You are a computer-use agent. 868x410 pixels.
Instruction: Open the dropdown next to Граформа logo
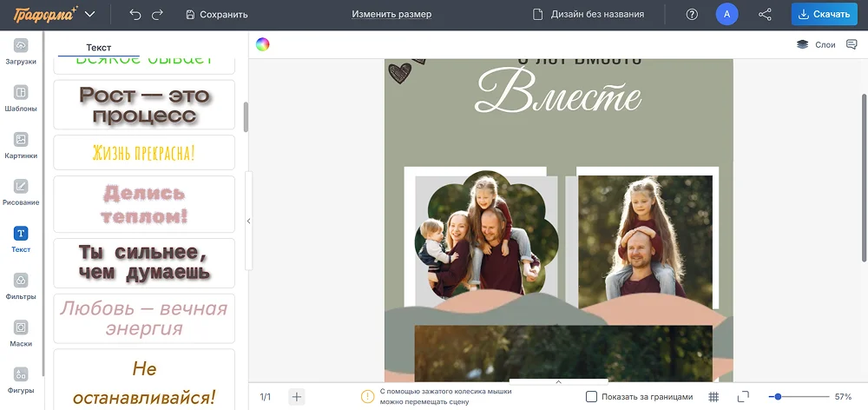coord(90,15)
